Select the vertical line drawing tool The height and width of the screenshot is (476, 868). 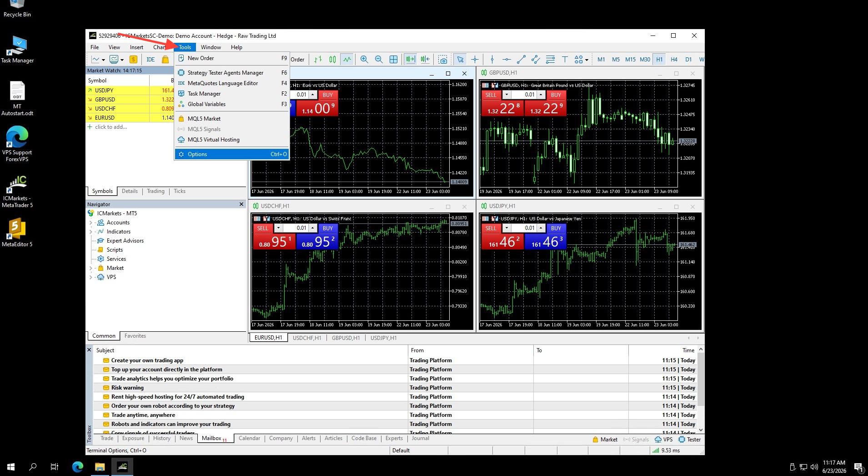coord(492,60)
